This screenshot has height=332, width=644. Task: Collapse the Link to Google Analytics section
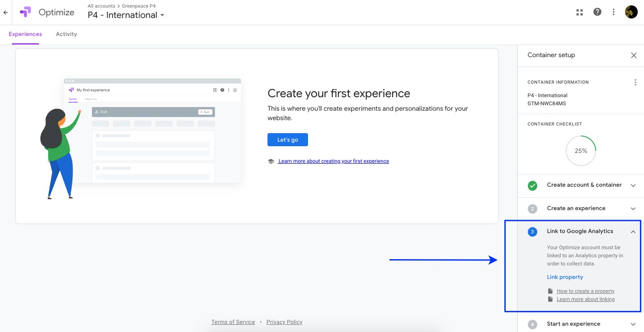point(633,232)
